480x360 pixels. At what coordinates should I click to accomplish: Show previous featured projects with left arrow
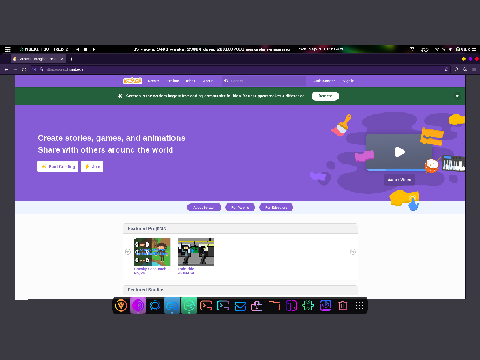click(x=127, y=252)
